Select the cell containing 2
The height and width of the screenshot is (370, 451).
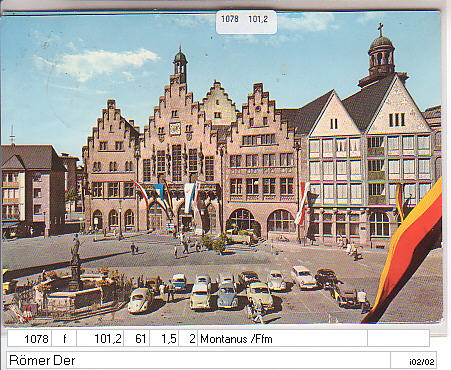pyautogui.click(x=188, y=339)
